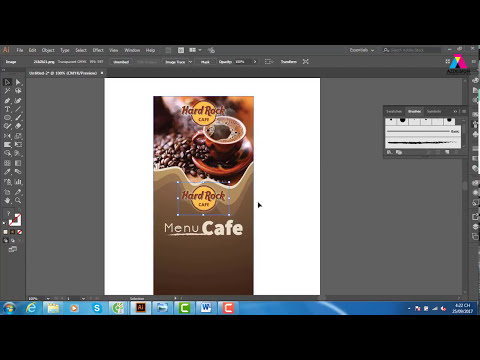This screenshot has height=360, width=480.
Task: Open the Help menu
Action: click(150, 50)
